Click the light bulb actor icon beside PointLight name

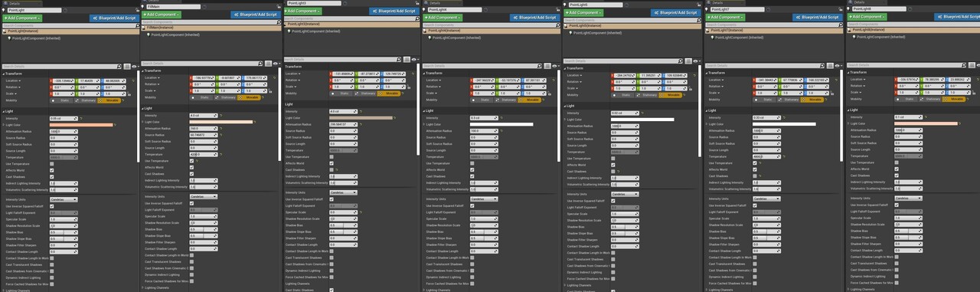pos(4,10)
